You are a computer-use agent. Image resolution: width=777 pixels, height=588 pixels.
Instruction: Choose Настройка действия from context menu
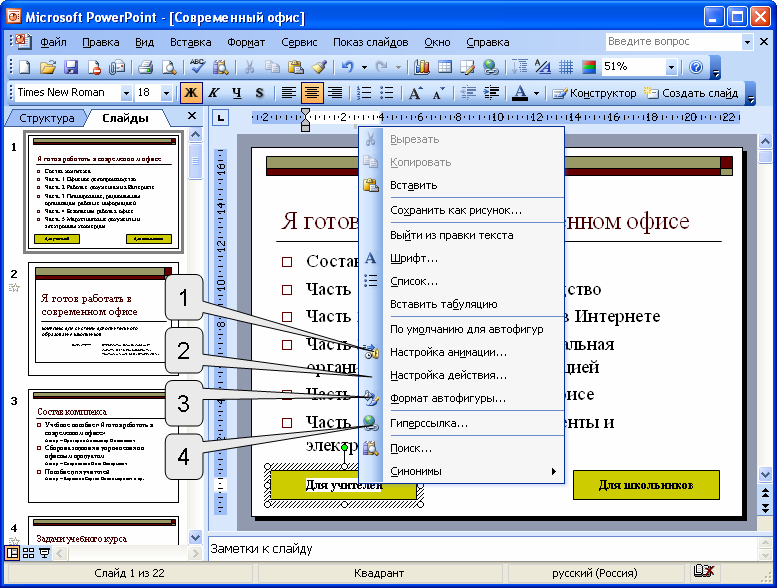[461, 375]
